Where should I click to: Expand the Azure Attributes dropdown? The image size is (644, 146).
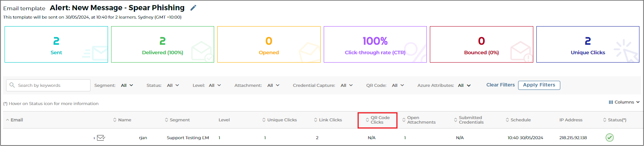pyautogui.click(x=464, y=85)
